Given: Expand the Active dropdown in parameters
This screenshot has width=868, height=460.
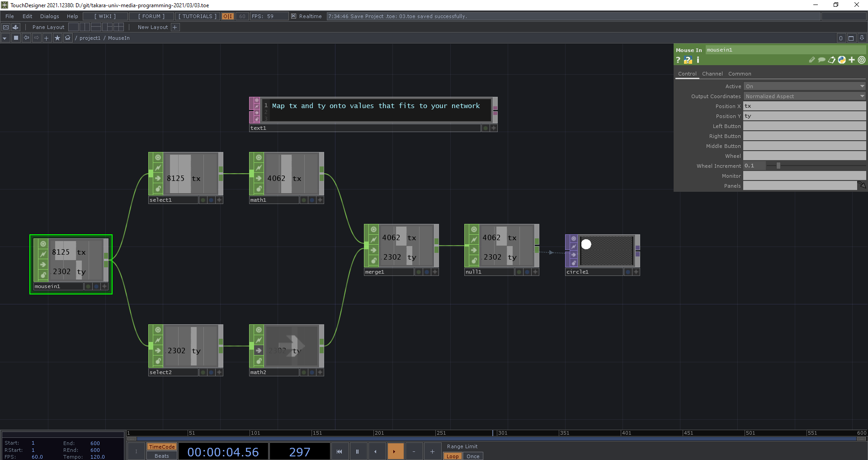Looking at the screenshot, I should pyautogui.click(x=862, y=86).
